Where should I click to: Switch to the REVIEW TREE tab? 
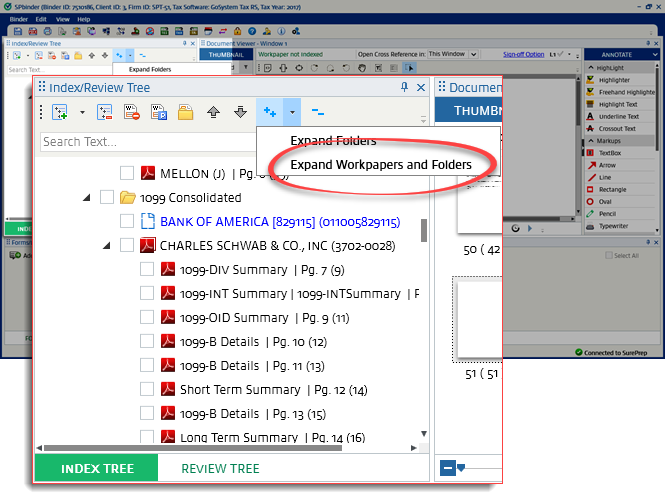click(221, 468)
